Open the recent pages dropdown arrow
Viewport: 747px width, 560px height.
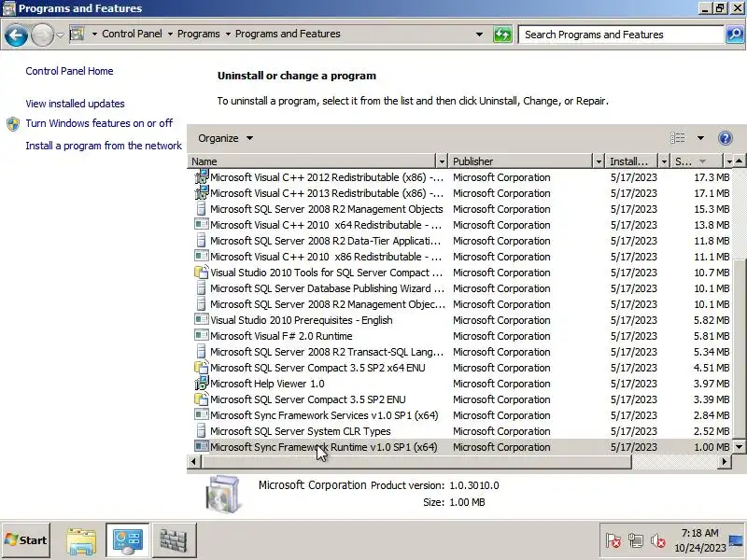point(60,35)
